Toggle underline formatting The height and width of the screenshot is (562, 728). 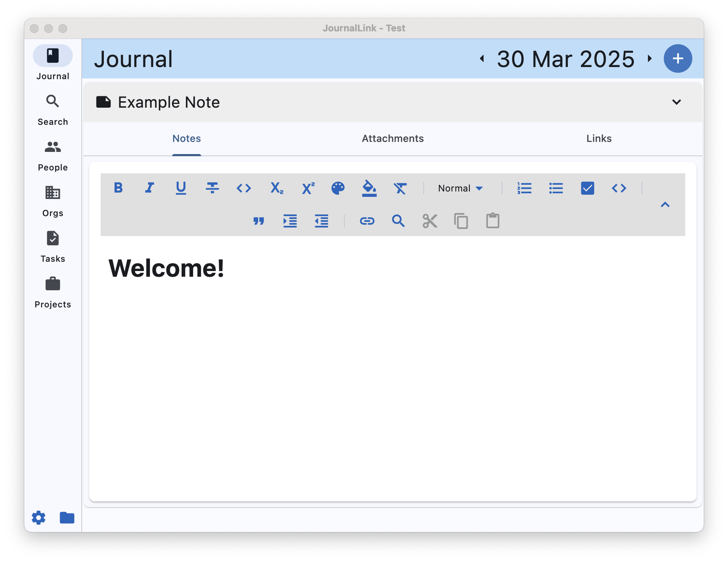coord(181,188)
